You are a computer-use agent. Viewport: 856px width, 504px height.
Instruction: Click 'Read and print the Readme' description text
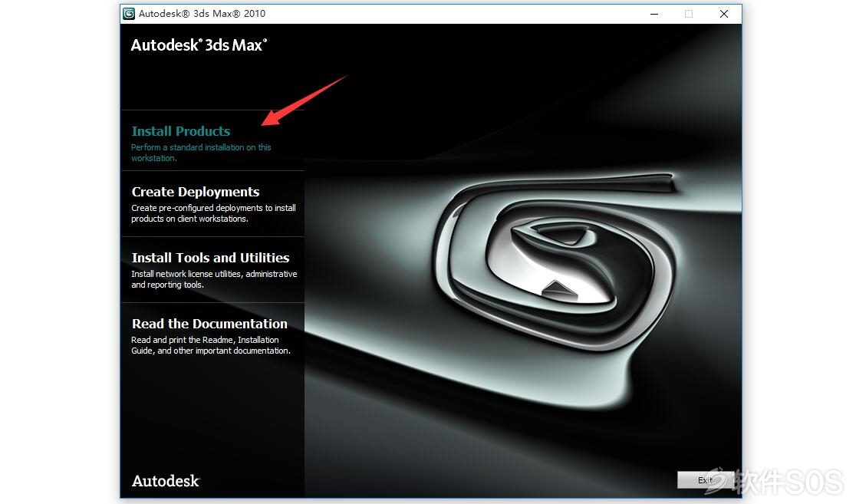(x=211, y=345)
